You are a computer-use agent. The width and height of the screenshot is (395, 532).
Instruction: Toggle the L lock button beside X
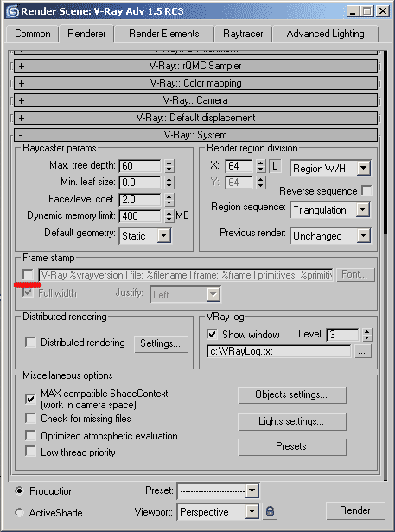click(275, 166)
